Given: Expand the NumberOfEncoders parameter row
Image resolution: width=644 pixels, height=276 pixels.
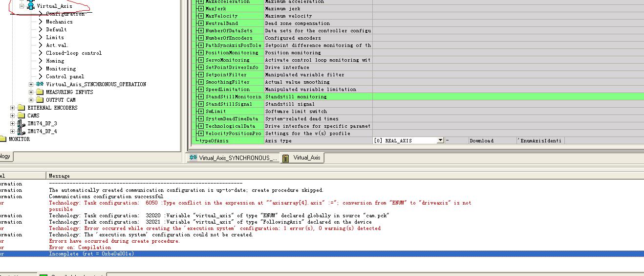Looking at the screenshot, I should [x=201, y=38].
